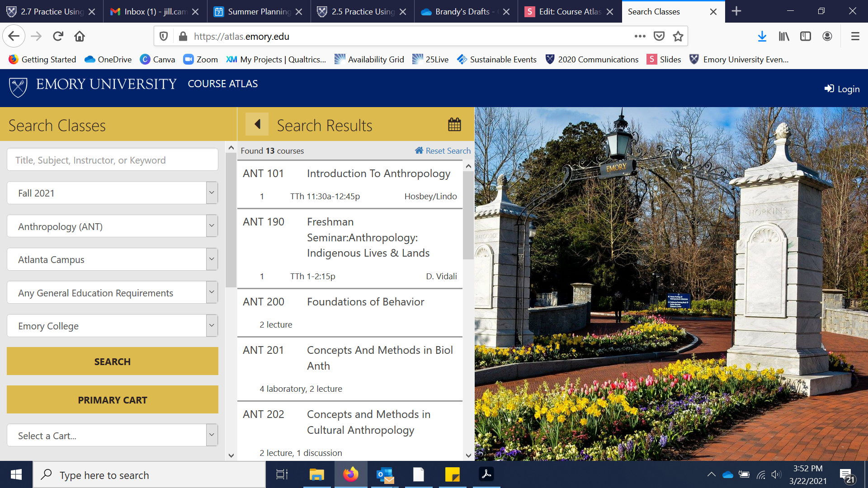Click results list vertical scrollbar thumb
The height and width of the screenshot is (488, 868).
[x=468, y=215]
